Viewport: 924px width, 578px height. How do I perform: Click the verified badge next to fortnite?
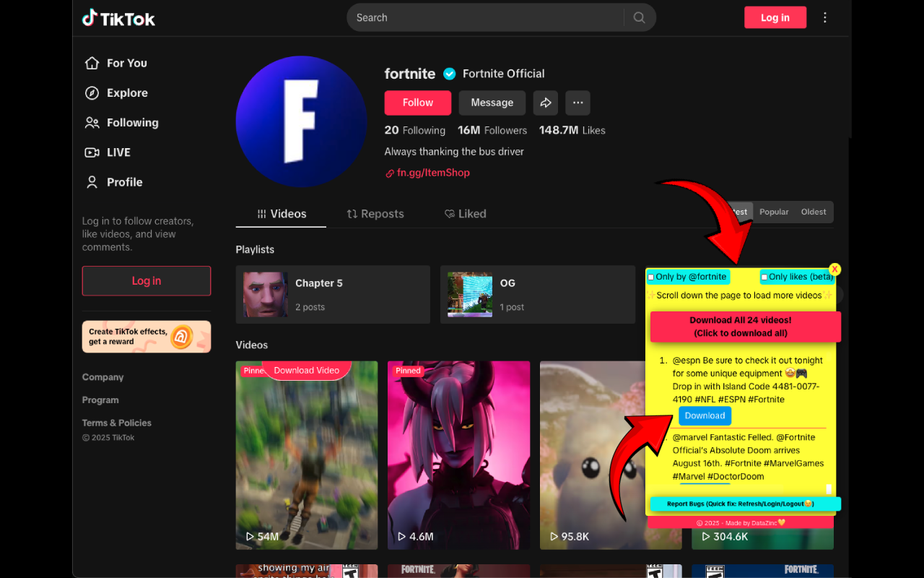(450, 74)
